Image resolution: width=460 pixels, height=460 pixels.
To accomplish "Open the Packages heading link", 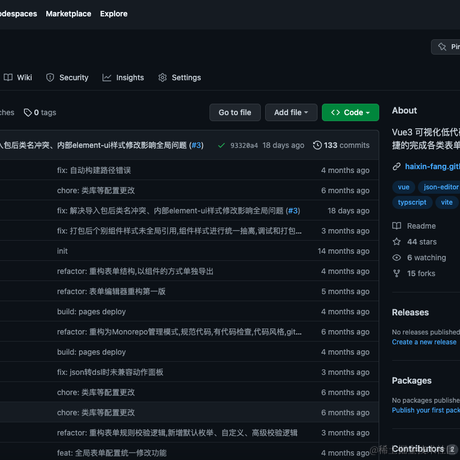I will [x=412, y=381].
